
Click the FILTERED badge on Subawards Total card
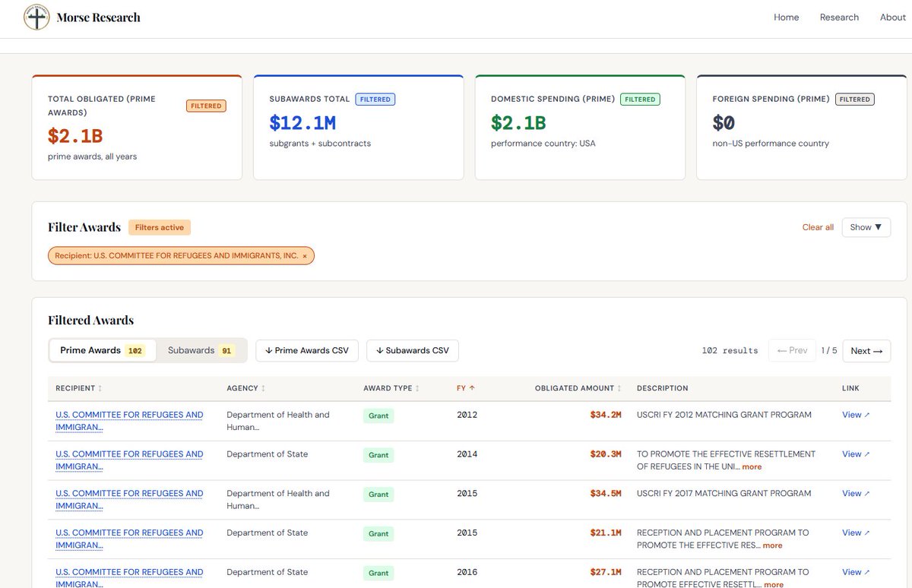coord(375,100)
